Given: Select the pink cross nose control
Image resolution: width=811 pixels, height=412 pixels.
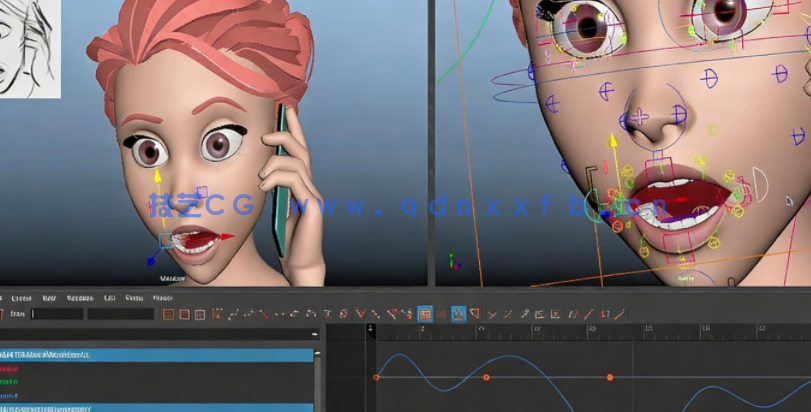Looking at the screenshot, I should click(640, 117).
